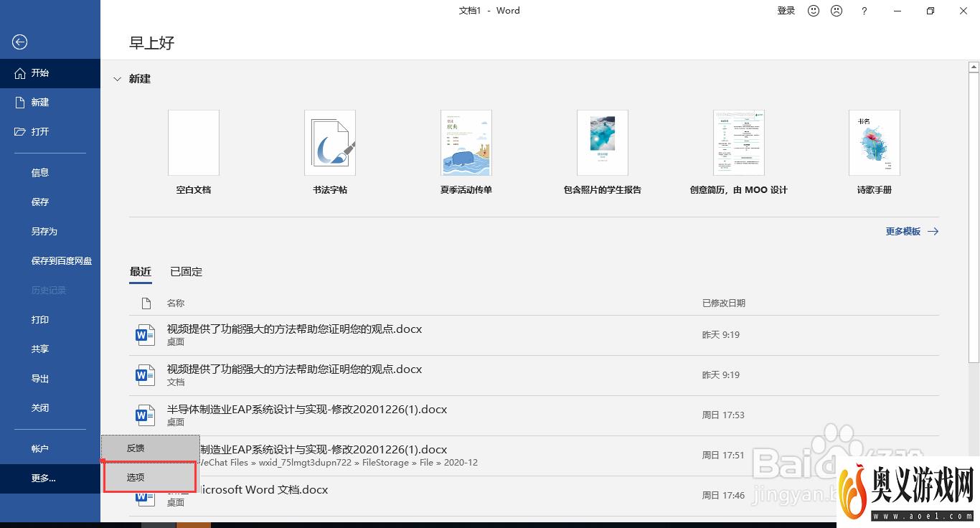
Task: Click the 周日 17:51 modified date
Action: 723,456
